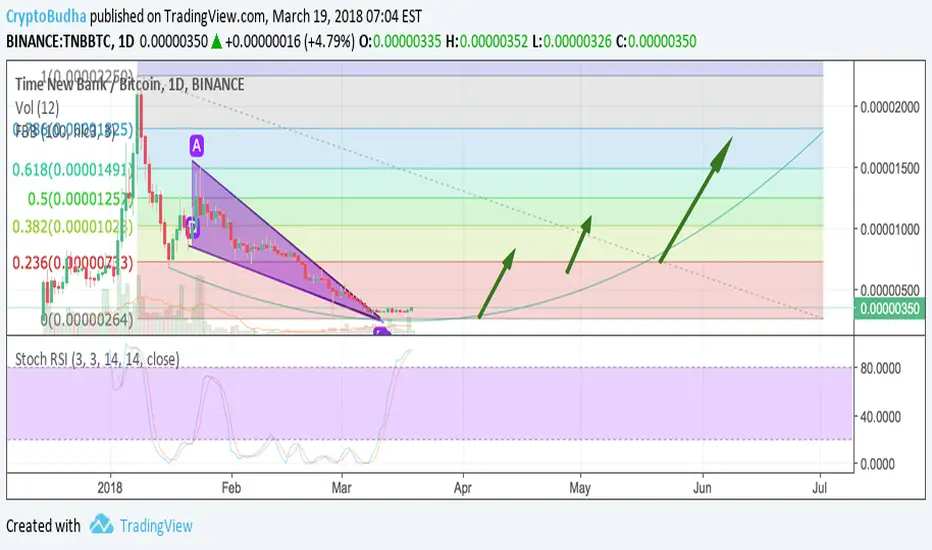Click the Apr label on the time axis

[x=462, y=488]
